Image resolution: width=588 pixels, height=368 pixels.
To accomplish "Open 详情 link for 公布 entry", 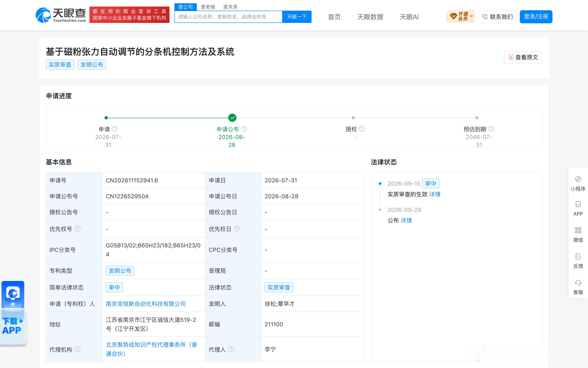I will [406, 220].
